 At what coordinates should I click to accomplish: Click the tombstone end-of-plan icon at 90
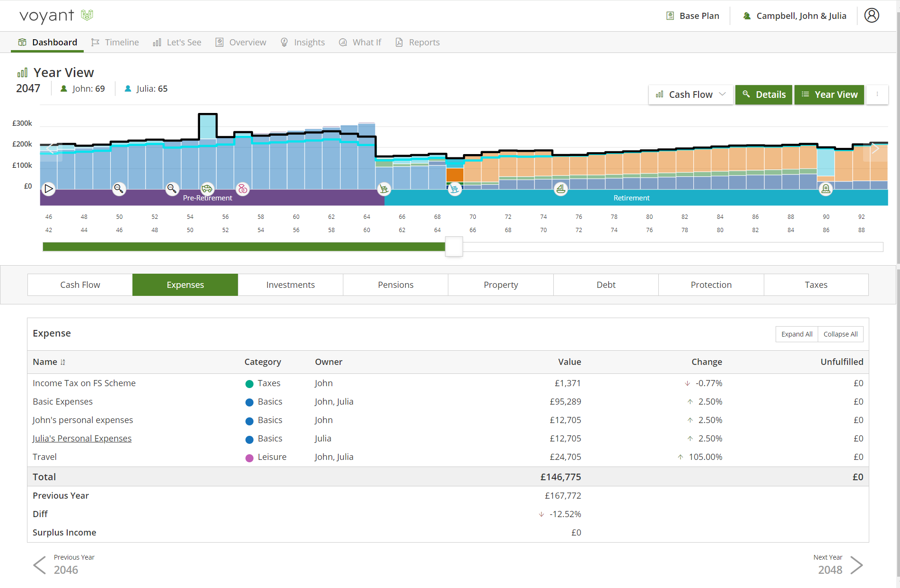[826, 189]
